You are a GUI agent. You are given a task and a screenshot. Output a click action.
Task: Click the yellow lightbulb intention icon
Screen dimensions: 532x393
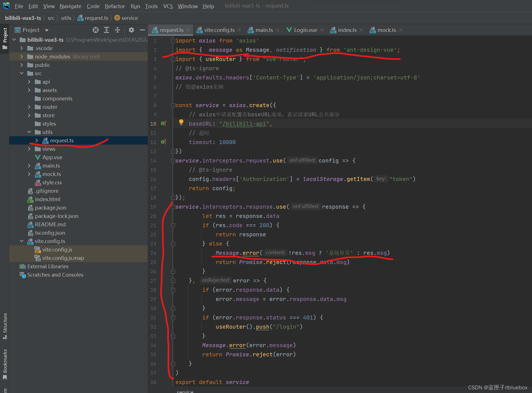tap(181, 122)
